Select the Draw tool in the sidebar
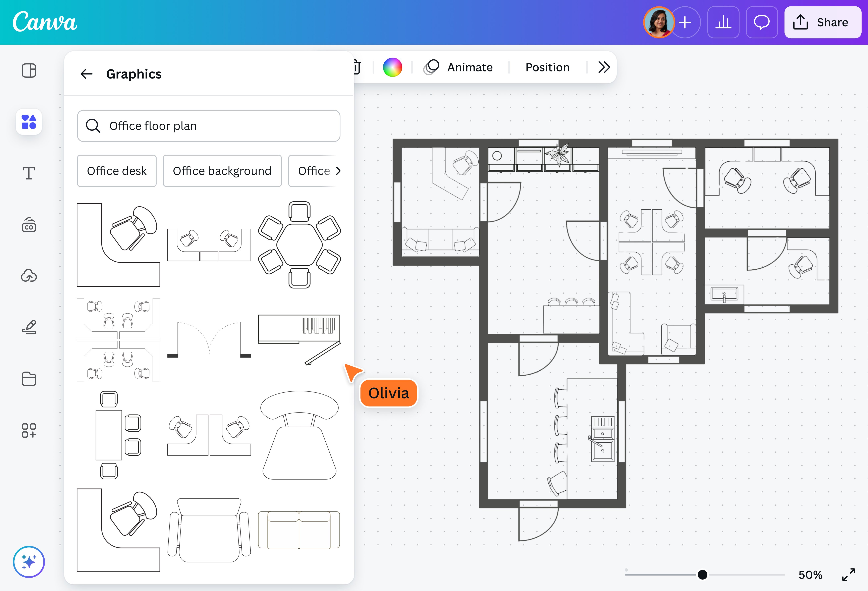 point(29,327)
